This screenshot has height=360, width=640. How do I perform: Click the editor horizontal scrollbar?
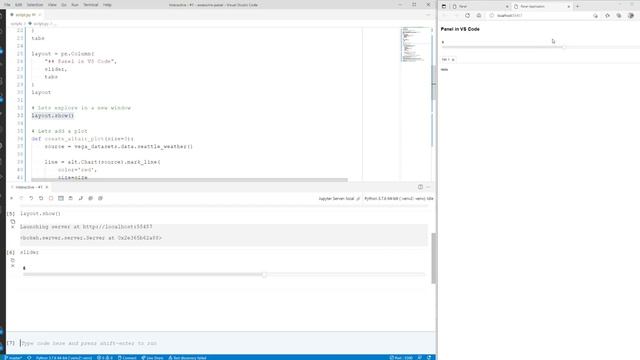click(x=189, y=180)
